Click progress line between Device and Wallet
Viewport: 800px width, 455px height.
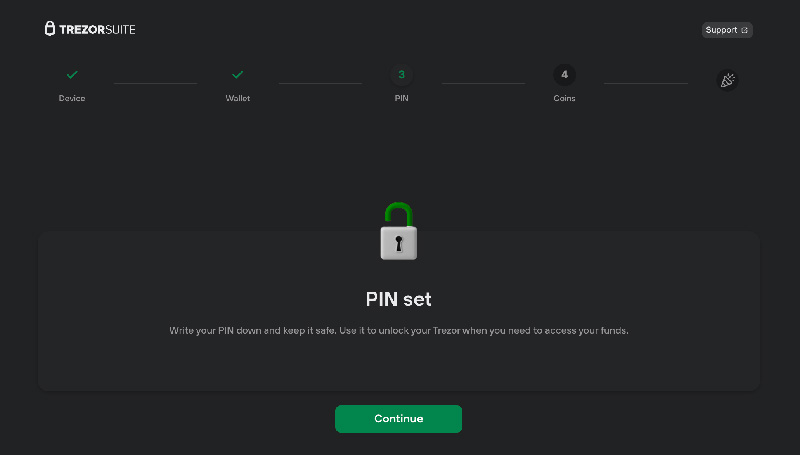click(x=156, y=83)
